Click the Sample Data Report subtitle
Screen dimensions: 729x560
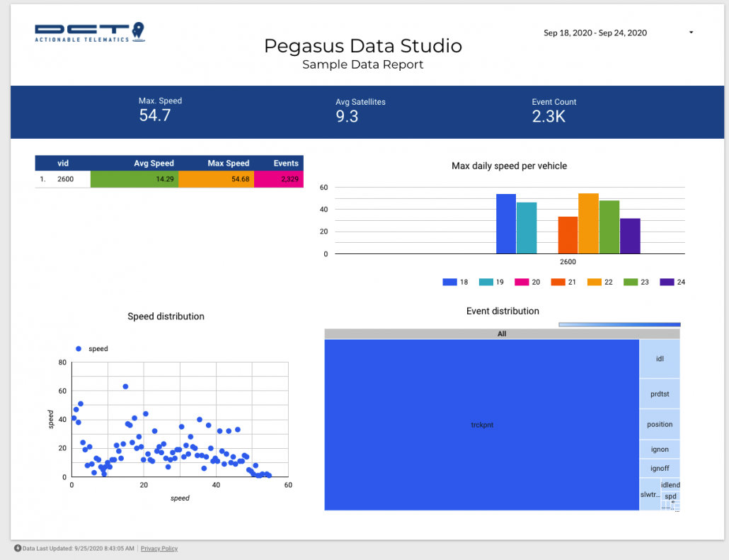(363, 64)
